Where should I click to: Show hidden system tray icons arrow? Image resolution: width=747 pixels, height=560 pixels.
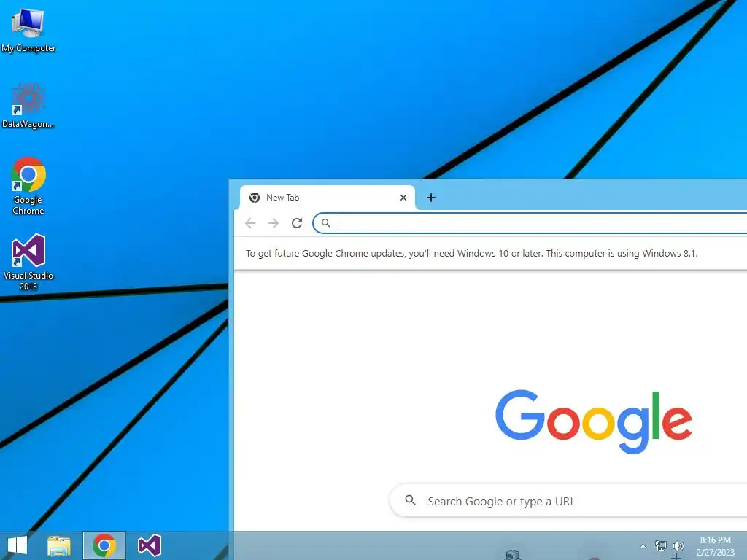[643, 546]
